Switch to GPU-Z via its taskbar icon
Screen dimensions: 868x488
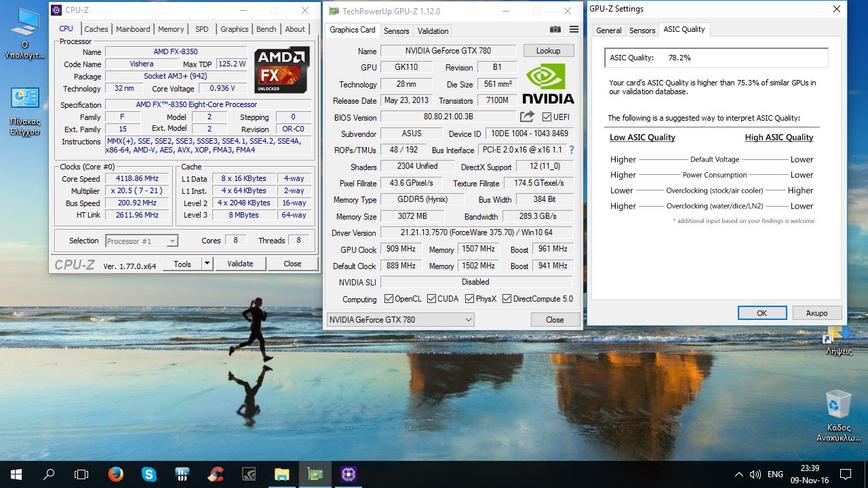click(315, 474)
